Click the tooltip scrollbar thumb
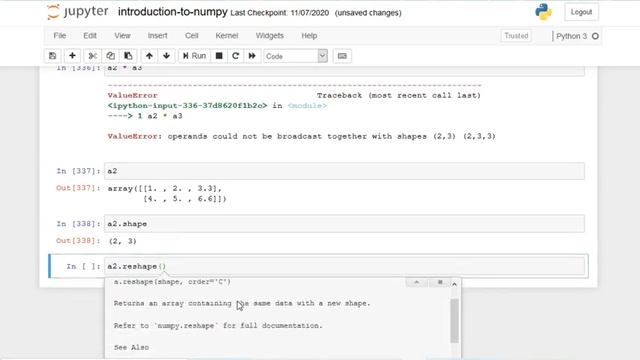Viewport: 640px width, 360px height. (x=454, y=320)
